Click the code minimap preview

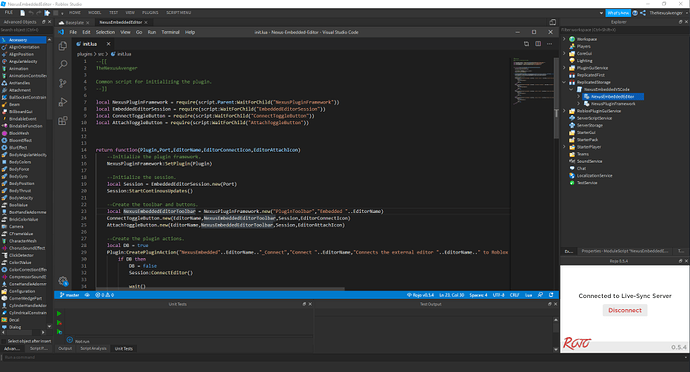[532, 81]
